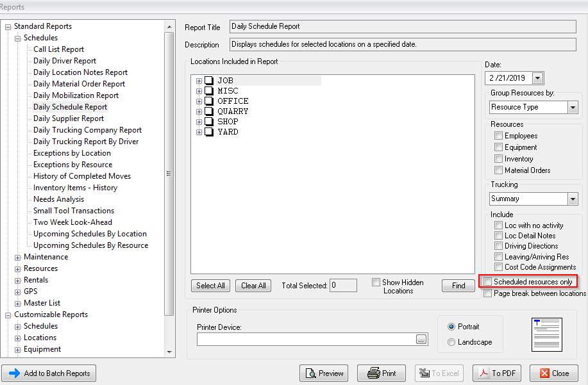Click inside the Printer Device field
Screen dimensions: 588x385
coord(306,340)
